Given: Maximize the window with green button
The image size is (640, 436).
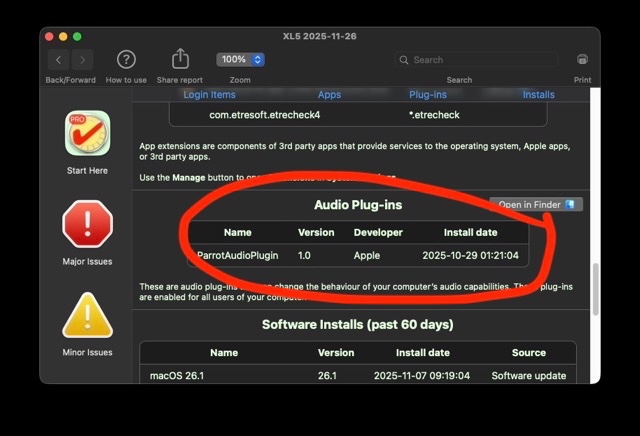Looking at the screenshot, I should [77, 37].
